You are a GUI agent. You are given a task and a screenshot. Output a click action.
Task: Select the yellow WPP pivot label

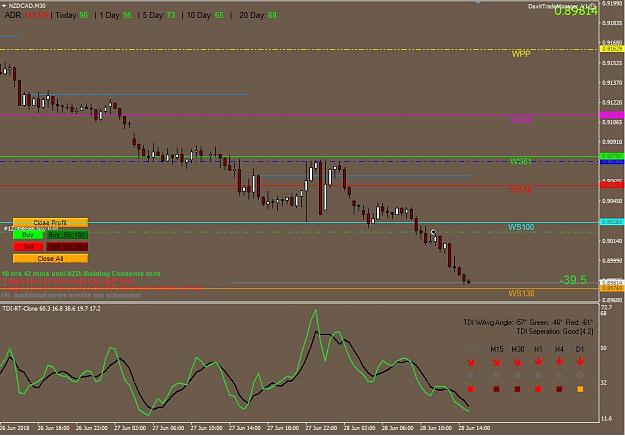pyautogui.click(x=521, y=54)
